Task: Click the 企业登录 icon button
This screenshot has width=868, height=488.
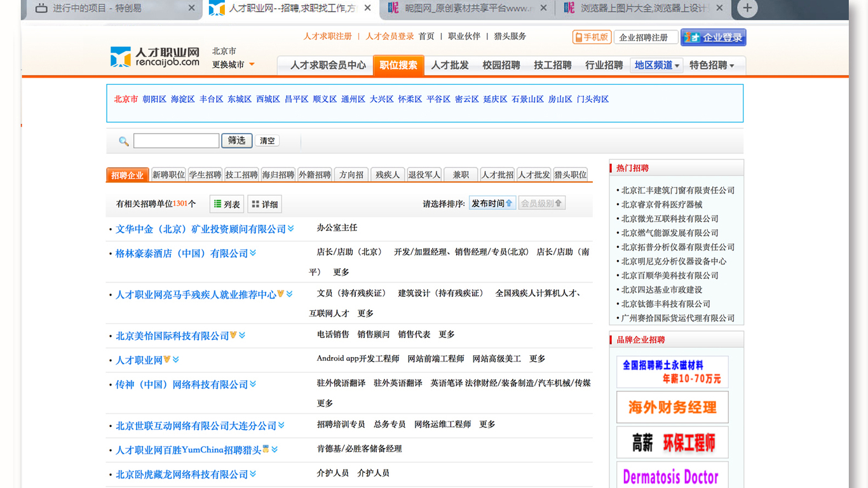Action: pos(713,37)
